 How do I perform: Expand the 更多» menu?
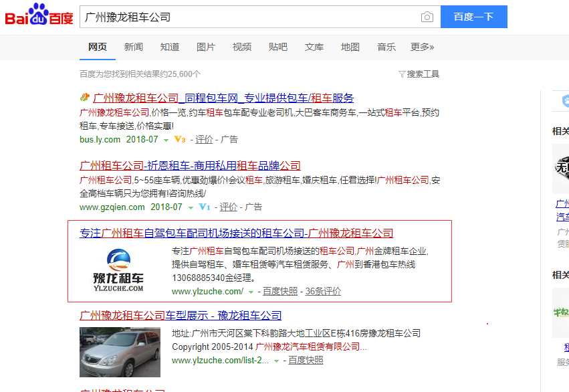tap(422, 47)
